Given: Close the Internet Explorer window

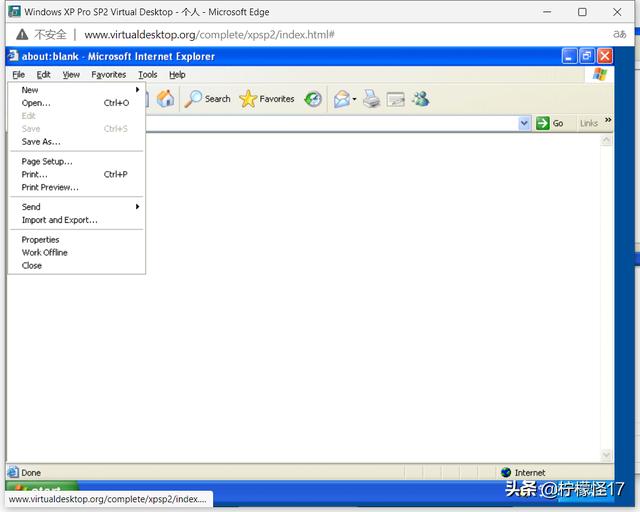Looking at the screenshot, I should tap(605, 56).
